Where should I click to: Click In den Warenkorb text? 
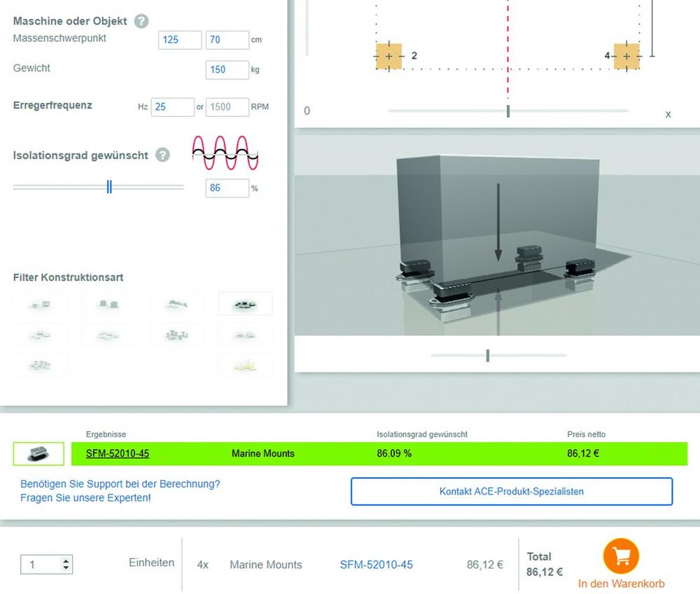click(x=621, y=583)
